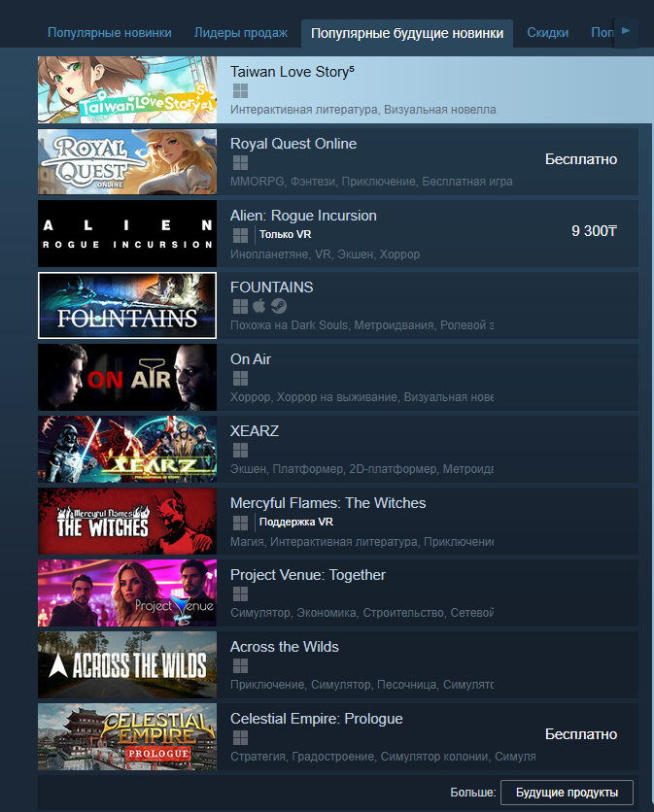Click the Только VR label on Alien
The image size is (654, 812).
[x=285, y=235]
